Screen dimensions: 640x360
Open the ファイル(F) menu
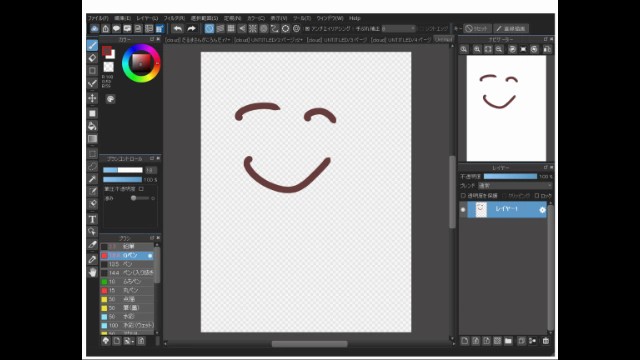98,18
